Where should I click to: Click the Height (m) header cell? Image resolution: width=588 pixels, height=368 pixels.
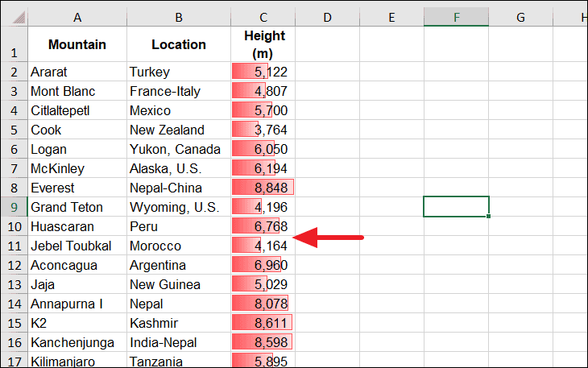point(263,44)
